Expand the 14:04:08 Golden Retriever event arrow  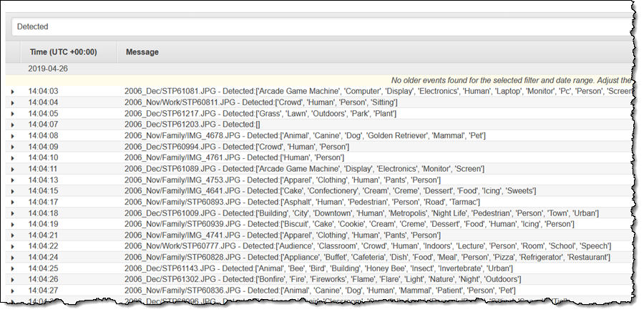coord(13,136)
